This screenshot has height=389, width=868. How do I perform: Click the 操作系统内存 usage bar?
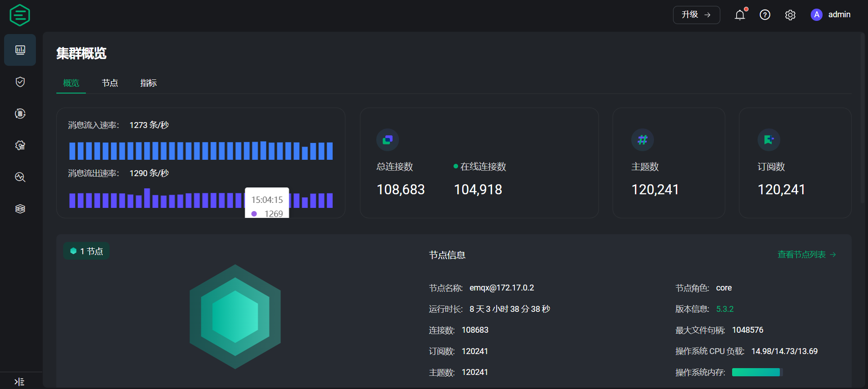pos(757,372)
